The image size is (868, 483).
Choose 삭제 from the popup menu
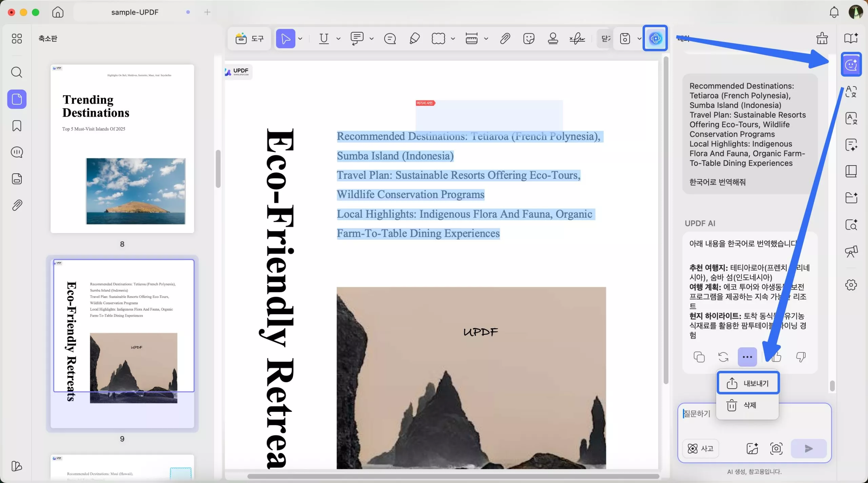[747, 405]
